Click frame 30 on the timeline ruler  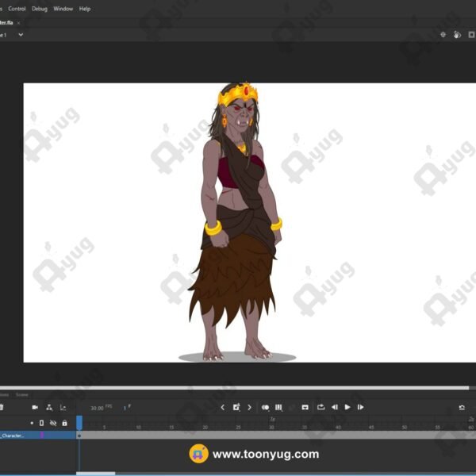pos(271,427)
